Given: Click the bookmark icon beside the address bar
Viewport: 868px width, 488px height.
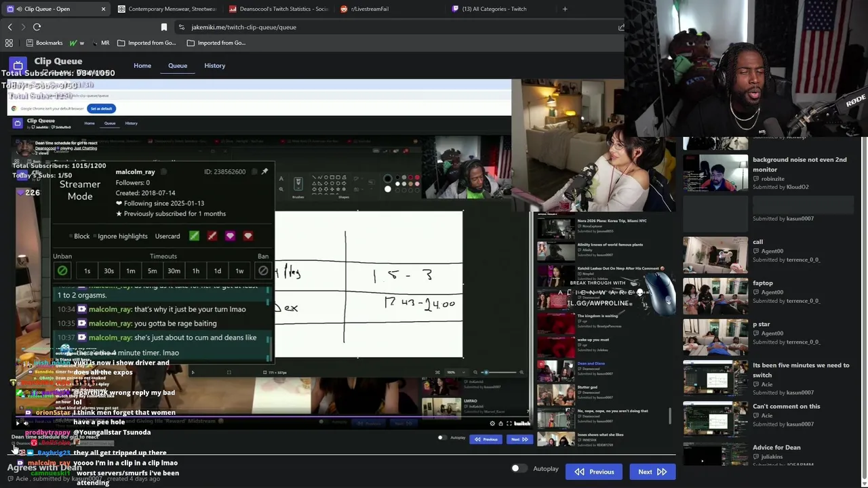Looking at the screenshot, I should pos(163,27).
